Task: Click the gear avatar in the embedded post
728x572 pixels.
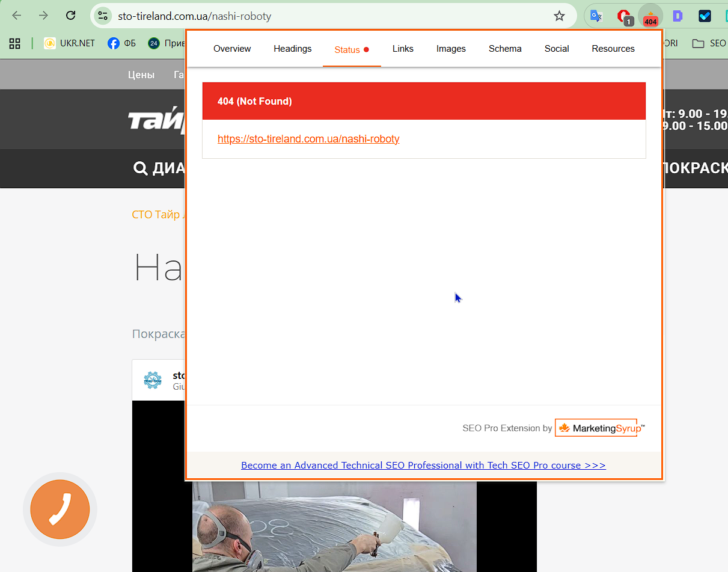Action: click(x=153, y=380)
